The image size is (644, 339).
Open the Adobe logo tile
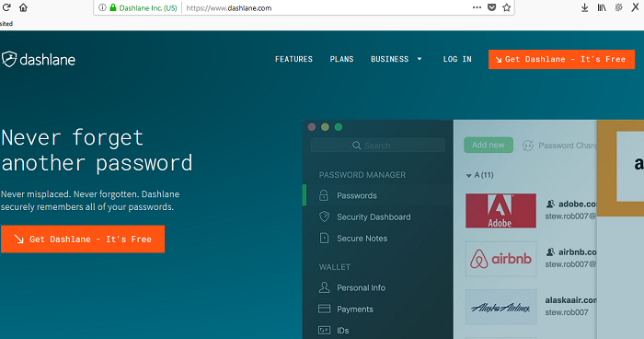pyautogui.click(x=500, y=211)
